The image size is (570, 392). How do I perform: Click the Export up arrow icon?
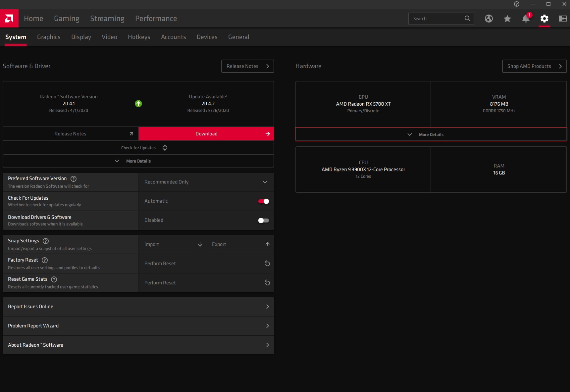click(268, 244)
